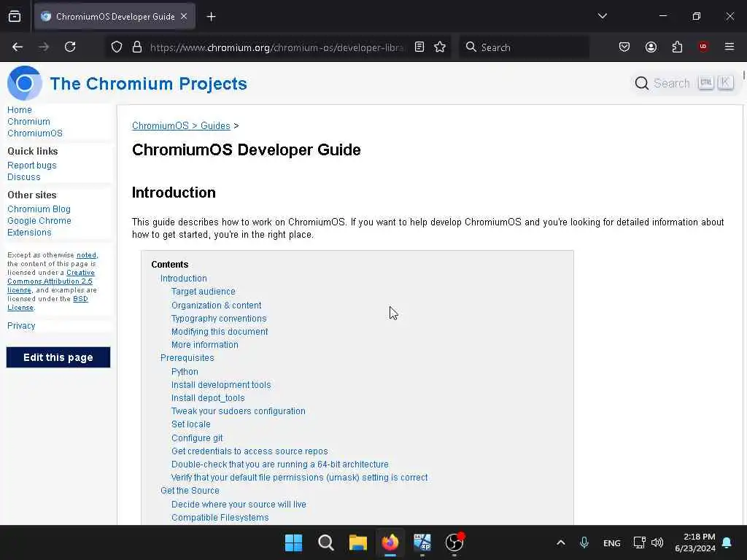Open volume speaker tray icon
Image resolution: width=747 pixels, height=560 pixels.
(657, 542)
